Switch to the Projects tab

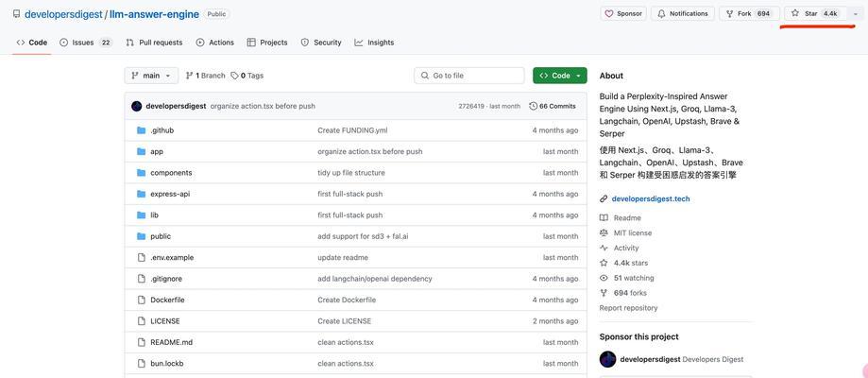(266, 43)
